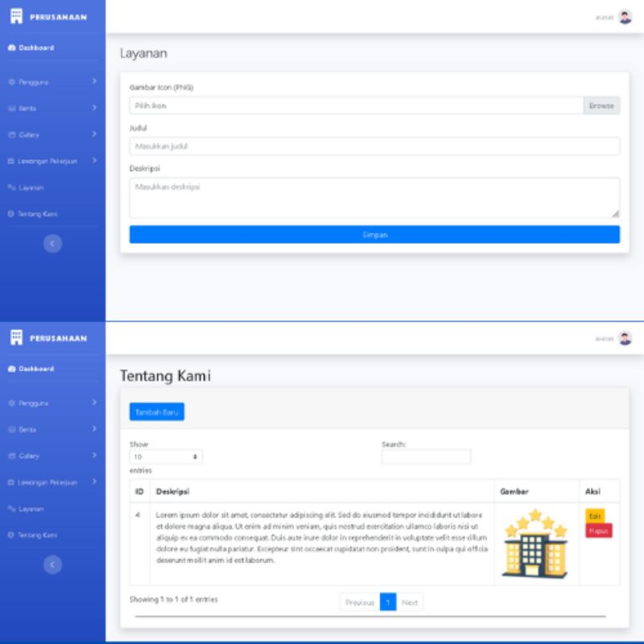
Task: Click the Pengguna gear icon in Layanan page sidebar
Action: [11, 82]
